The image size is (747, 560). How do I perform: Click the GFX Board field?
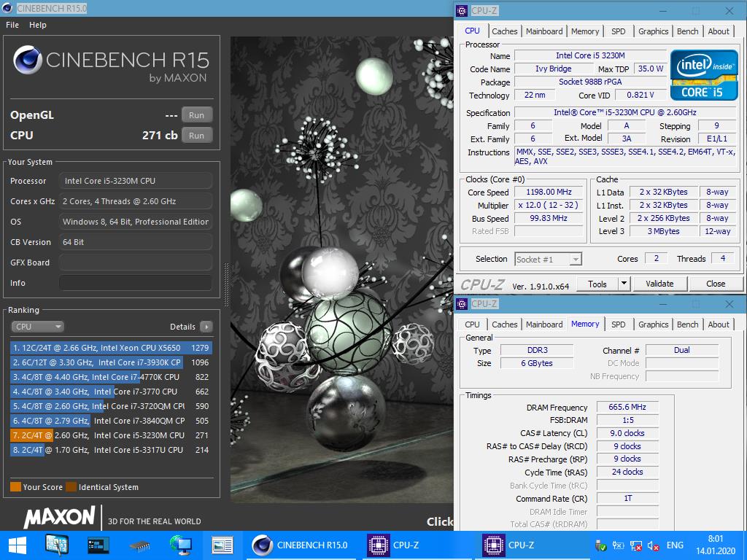coord(135,262)
